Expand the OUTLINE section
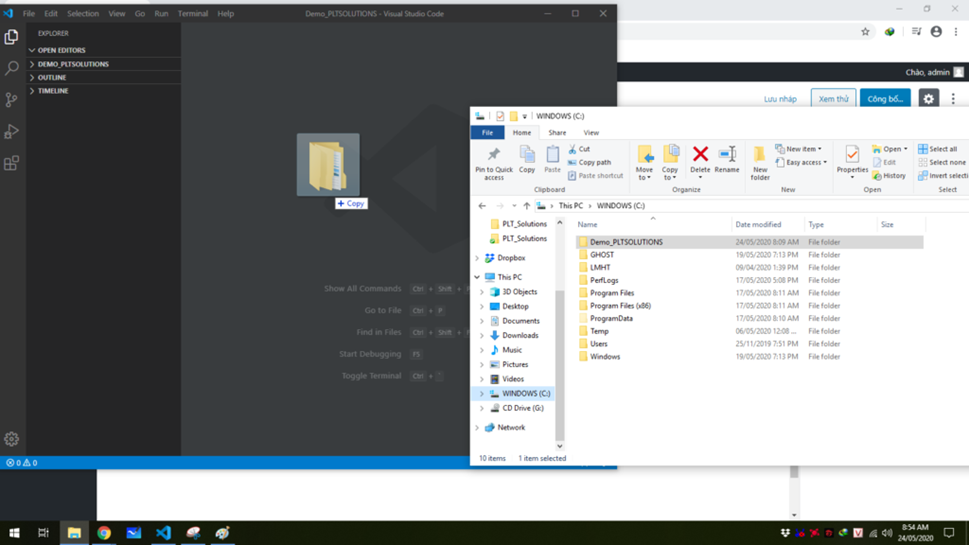 click(x=52, y=77)
